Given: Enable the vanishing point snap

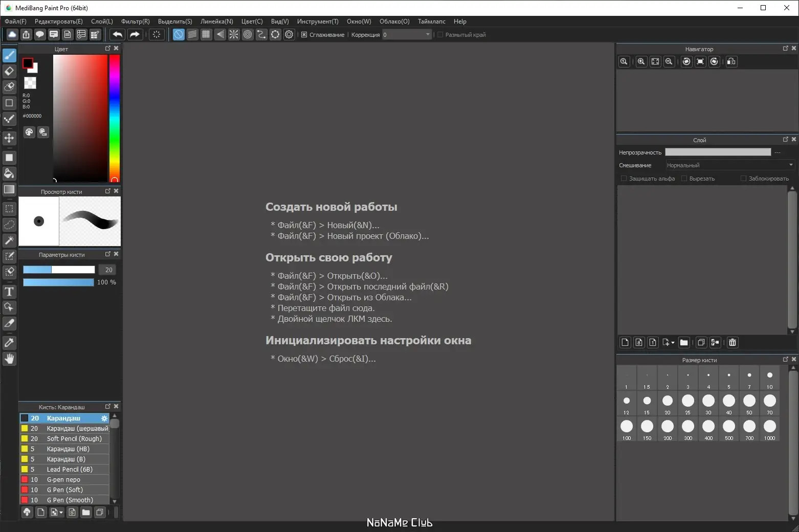Looking at the screenshot, I should (220, 34).
